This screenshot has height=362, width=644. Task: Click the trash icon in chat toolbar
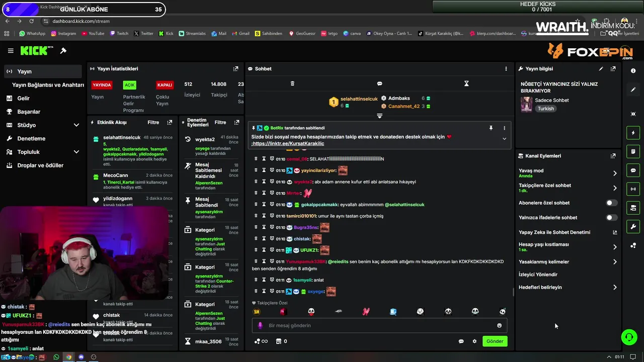click(292, 83)
